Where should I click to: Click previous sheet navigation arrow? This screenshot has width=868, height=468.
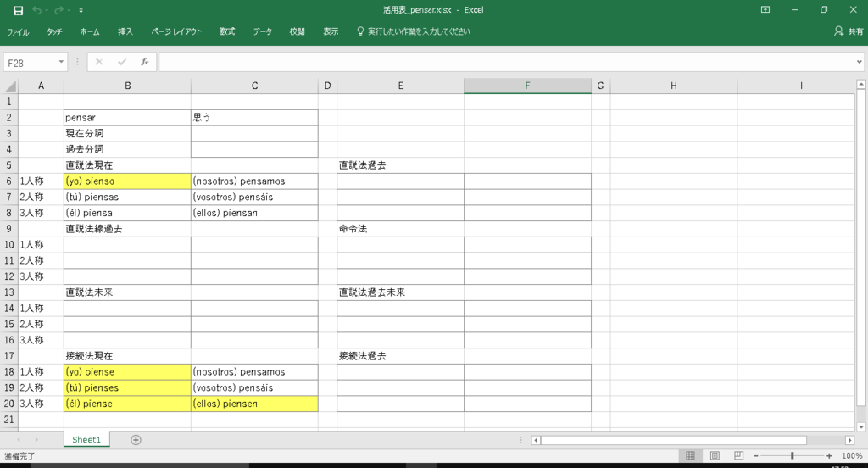tap(19, 440)
